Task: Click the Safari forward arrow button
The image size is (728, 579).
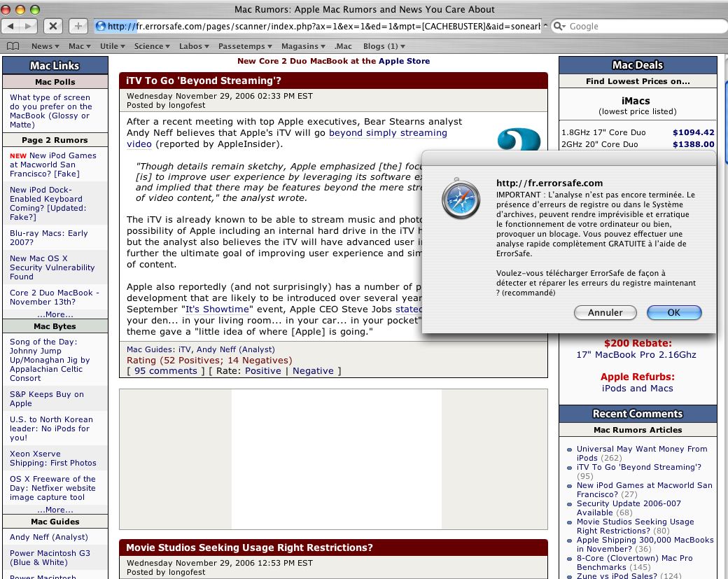Action: tap(28, 26)
